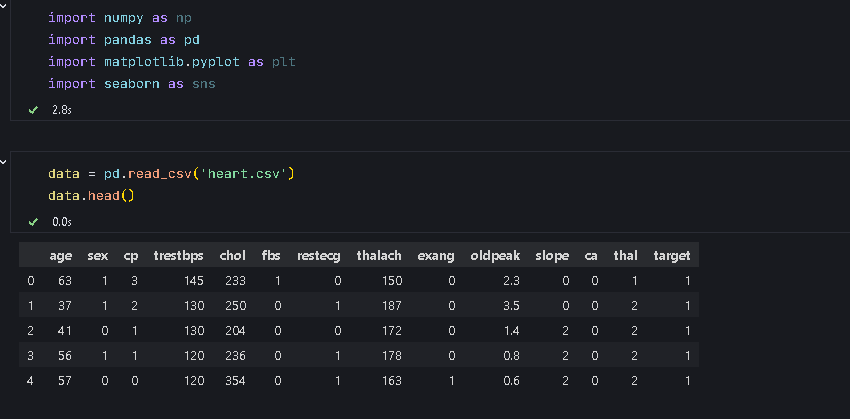Click the 'age' column header
The image size is (850, 419).
61,256
